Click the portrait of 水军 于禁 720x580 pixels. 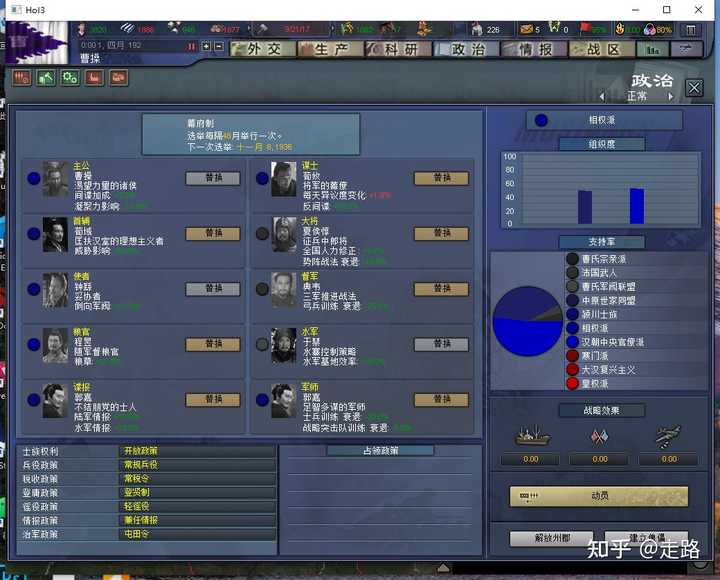[x=284, y=345]
